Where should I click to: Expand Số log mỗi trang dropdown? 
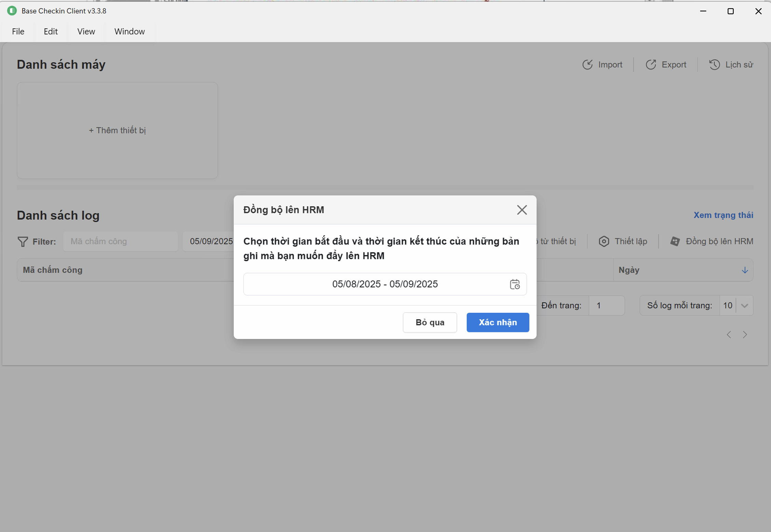pos(744,306)
